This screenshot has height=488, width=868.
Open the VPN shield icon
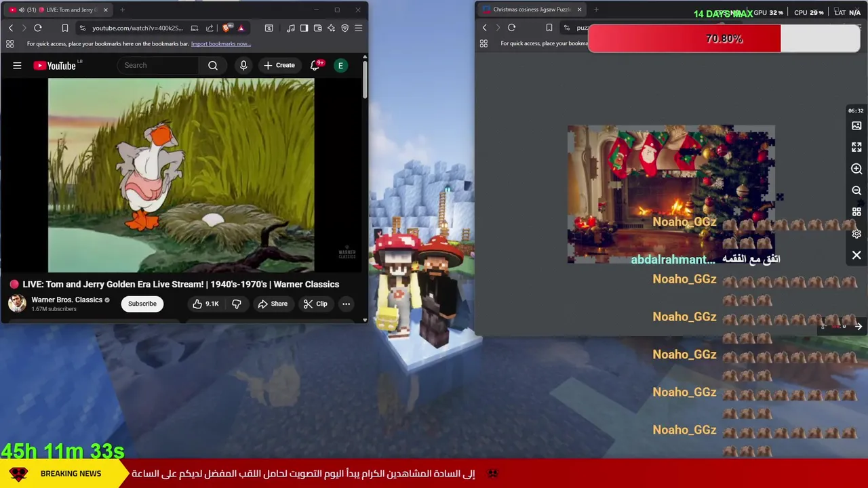point(344,28)
